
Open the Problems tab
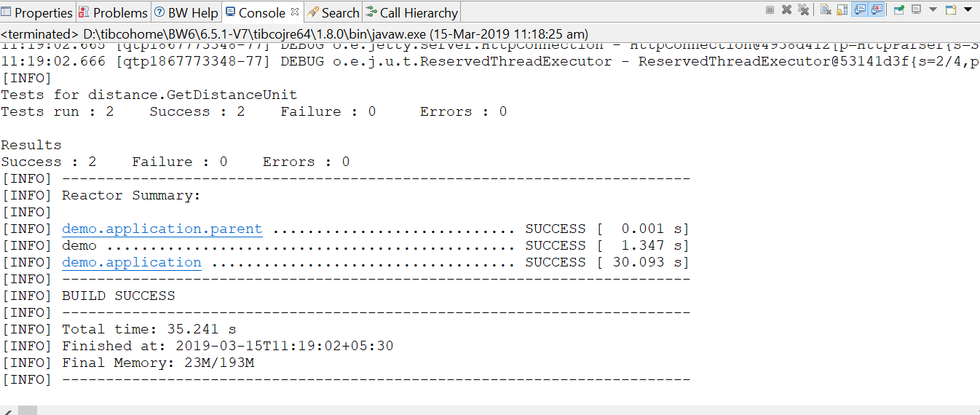(113, 12)
